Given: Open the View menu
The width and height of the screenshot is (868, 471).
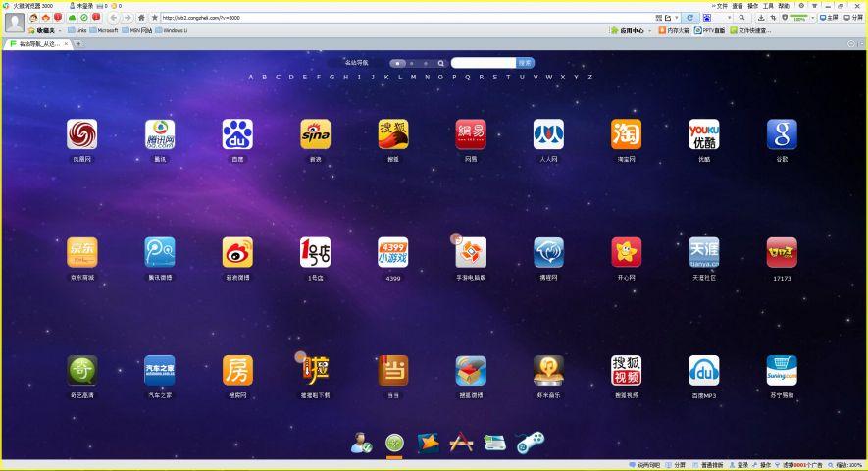Looking at the screenshot, I should click(738, 6).
